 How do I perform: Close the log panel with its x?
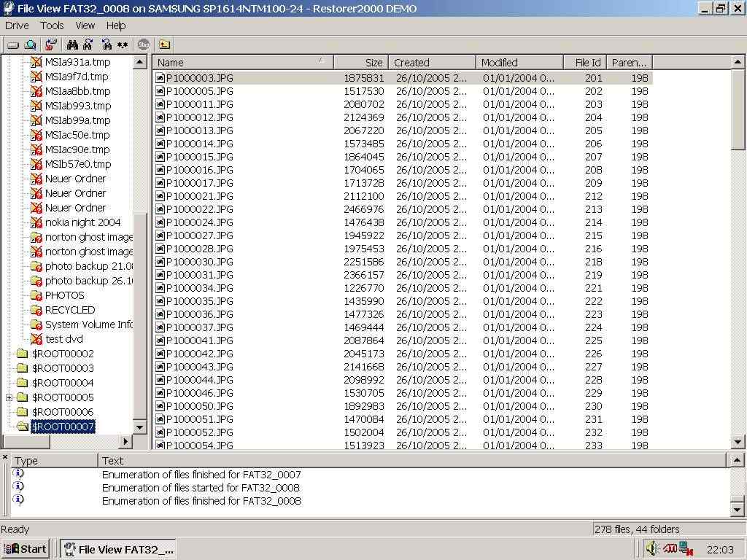[5, 457]
